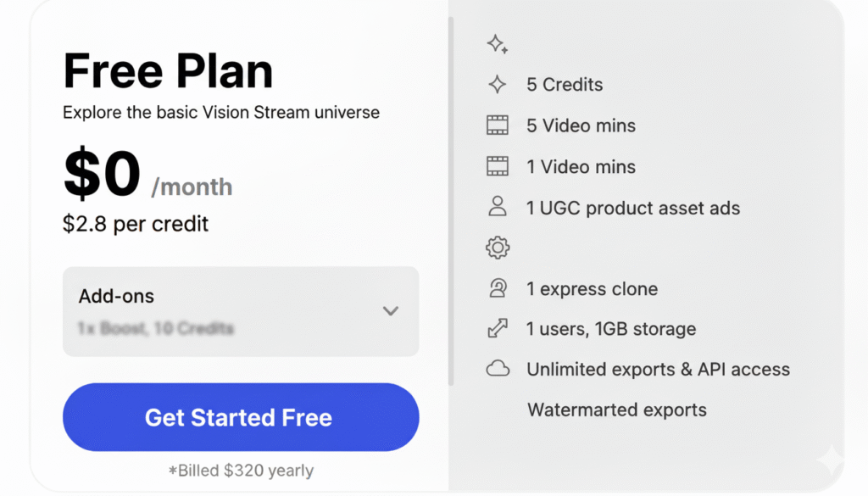Click the film icon beside 1 Video mins
Image resolution: width=868 pixels, height=496 pixels.
pyautogui.click(x=498, y=166)
